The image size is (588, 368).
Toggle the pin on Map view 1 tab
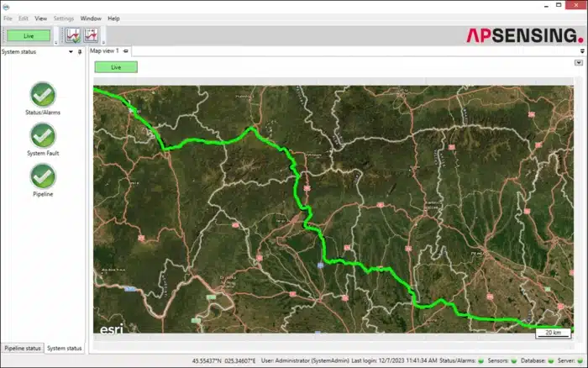(126, 51)
